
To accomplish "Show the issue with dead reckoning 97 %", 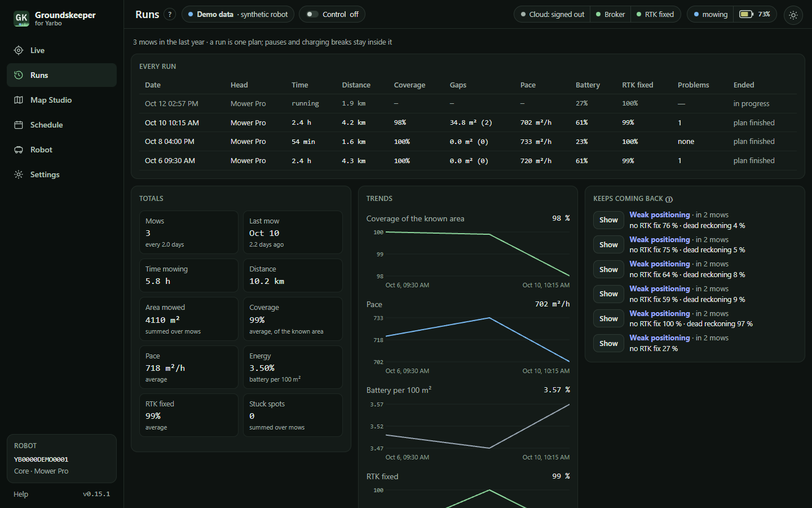I will pos(608,319).
